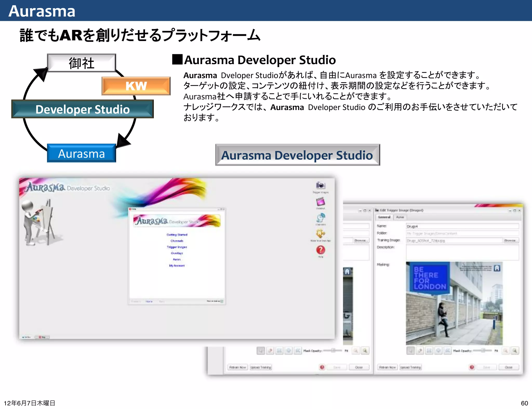This screenshot has height=409, width=532.
Task: Click Browse next to Training Image field
Action: (x=511, y=241)
